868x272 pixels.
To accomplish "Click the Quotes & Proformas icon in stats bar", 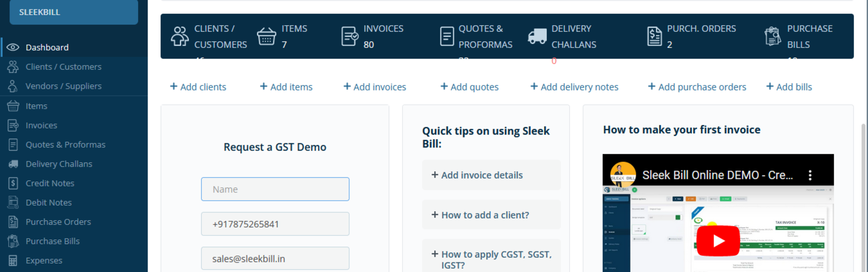I will pos(447,36).
